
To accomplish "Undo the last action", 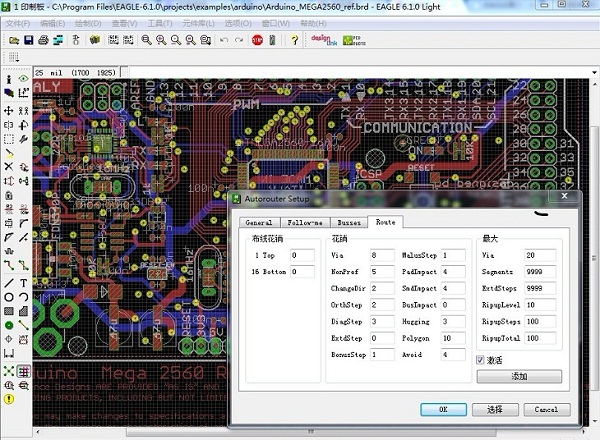I will 224,40.
